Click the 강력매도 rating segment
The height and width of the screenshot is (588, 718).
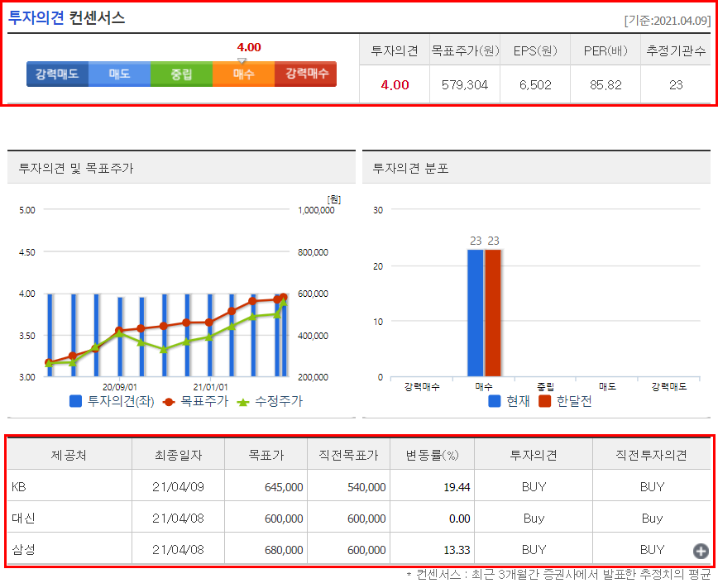pyautogui.click(x=57, y=74)
